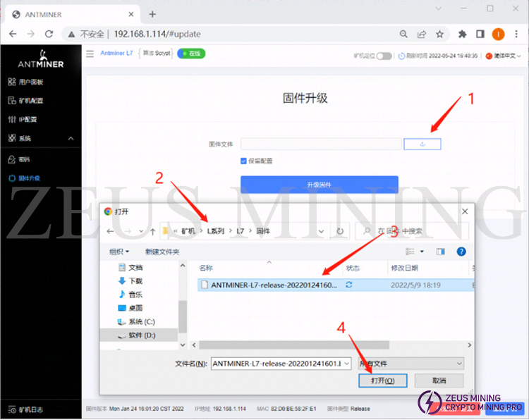Screen dimensions: 529x420
Task: Open IP配置 in the sidebar
Action: point(28,119)
